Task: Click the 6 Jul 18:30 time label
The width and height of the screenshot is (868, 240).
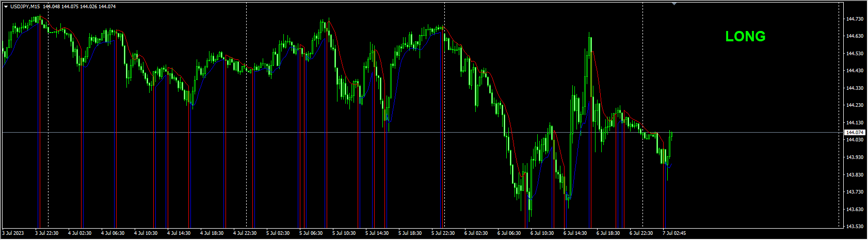Action: point(608,233)
